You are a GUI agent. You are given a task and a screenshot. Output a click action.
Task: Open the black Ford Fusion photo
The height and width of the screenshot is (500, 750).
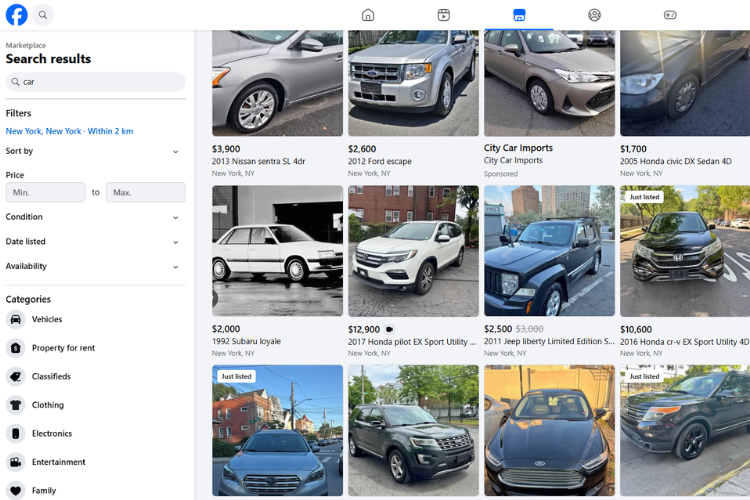(550, 431)
